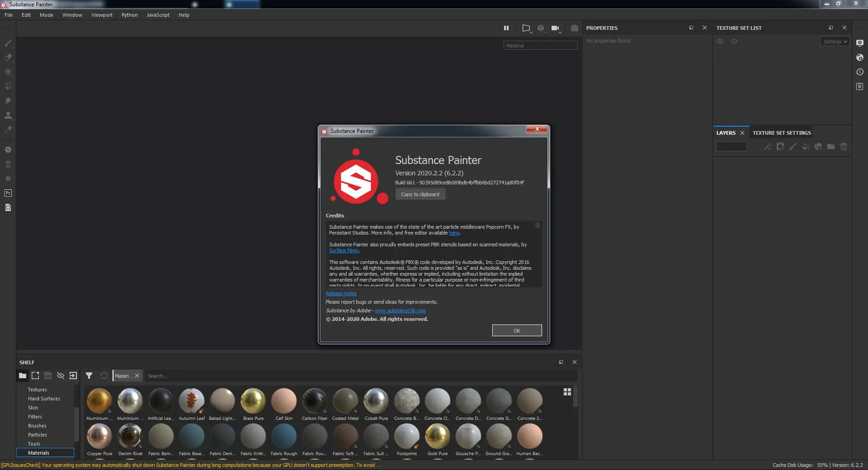This screenshot has height=470, width=868.
Task: Switch to the Texture Set Settings tab
Action: point(781,132)
